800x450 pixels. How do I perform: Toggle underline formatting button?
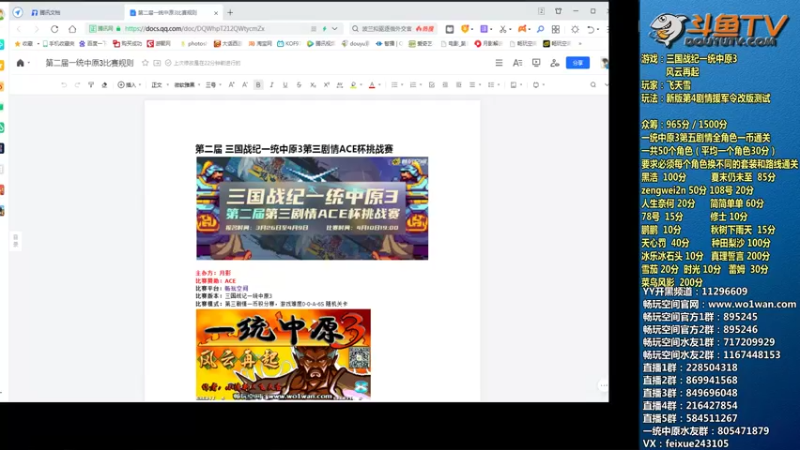(x=285, y=85)
